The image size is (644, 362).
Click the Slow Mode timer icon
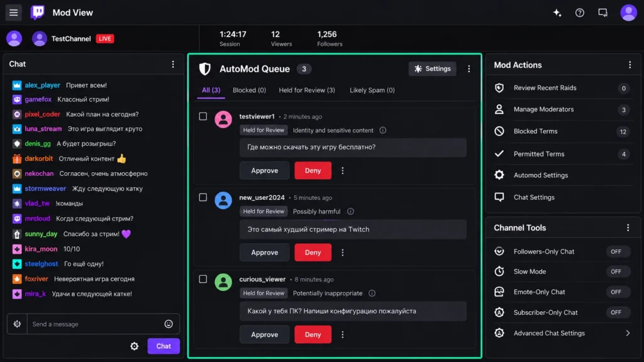click(x=499, y=271)
